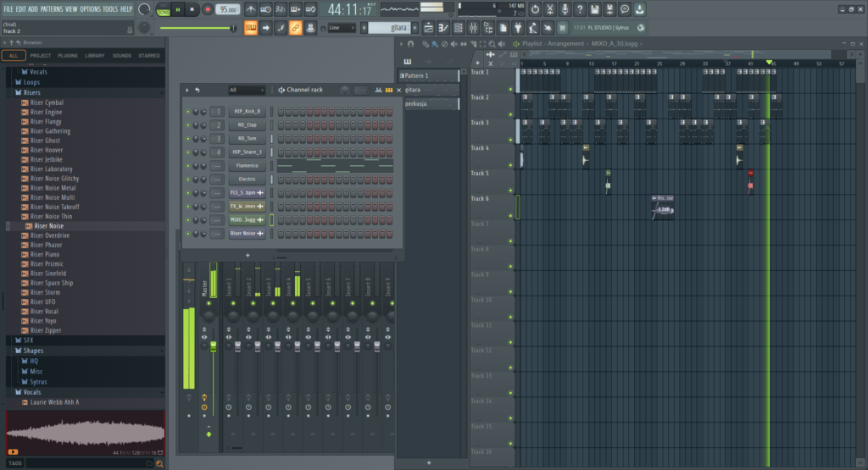Open the FILE menu
Viewport: 868px width, 470px height.
8,8
